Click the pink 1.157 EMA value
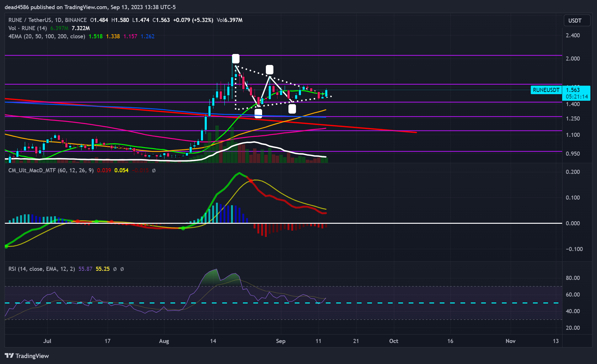Viewport: 597px width, 364px height. 130,36
